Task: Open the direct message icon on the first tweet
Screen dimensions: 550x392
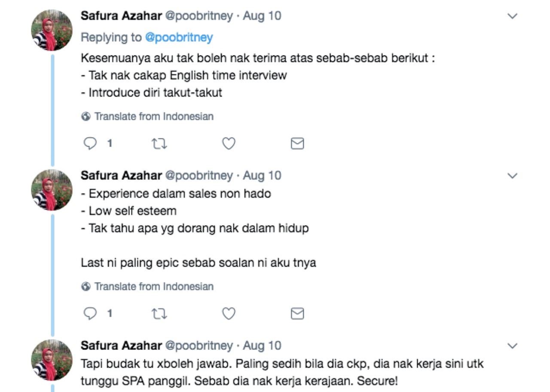Action: click(297, 143)
